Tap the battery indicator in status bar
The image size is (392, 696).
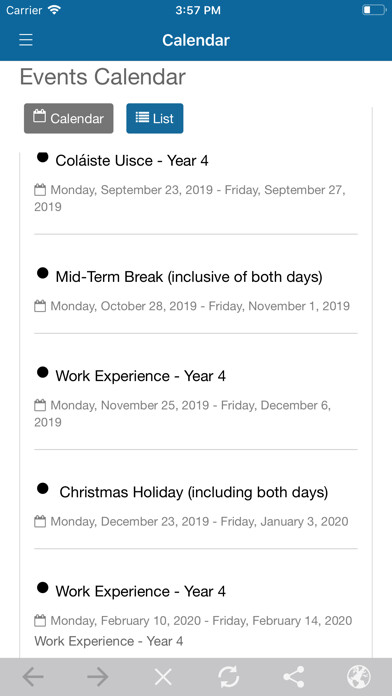click(x=374, y=10)
